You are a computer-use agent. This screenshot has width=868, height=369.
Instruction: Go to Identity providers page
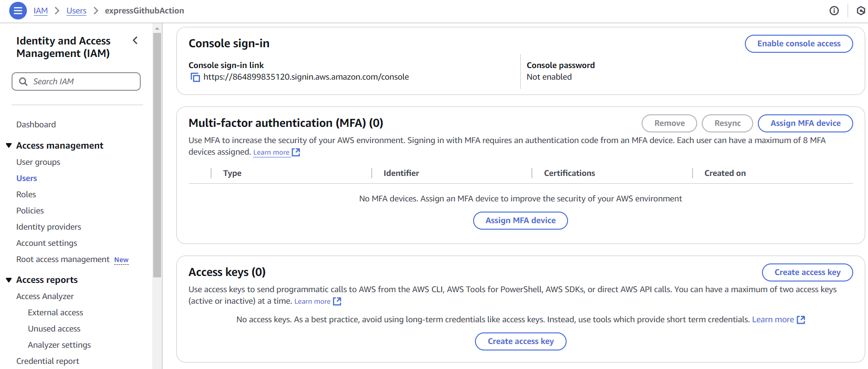pos(49,227)
